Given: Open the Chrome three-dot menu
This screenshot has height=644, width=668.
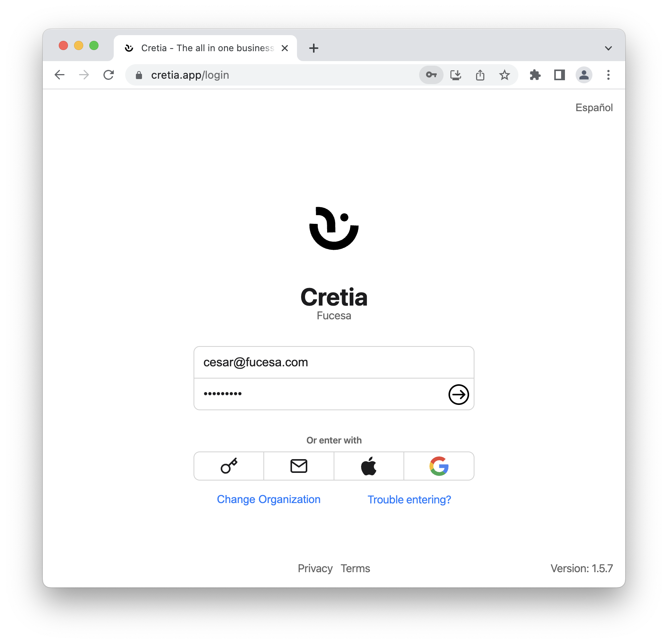Looking at the screenshot, I should [608, 75].
